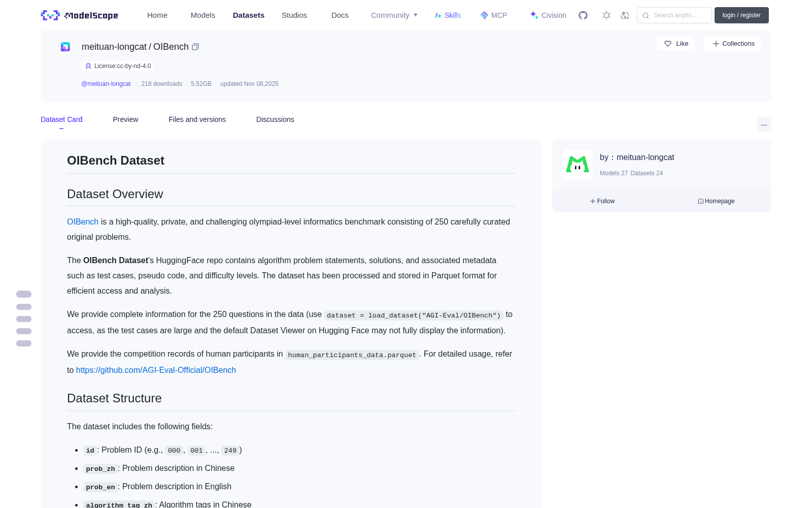Open the three-dots more options button

(764, 124)
